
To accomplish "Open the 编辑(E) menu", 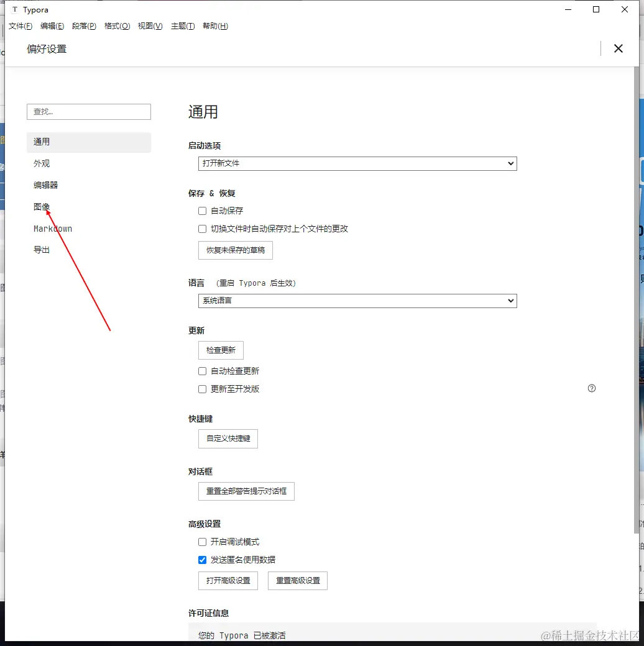I will tap(52, 26).
